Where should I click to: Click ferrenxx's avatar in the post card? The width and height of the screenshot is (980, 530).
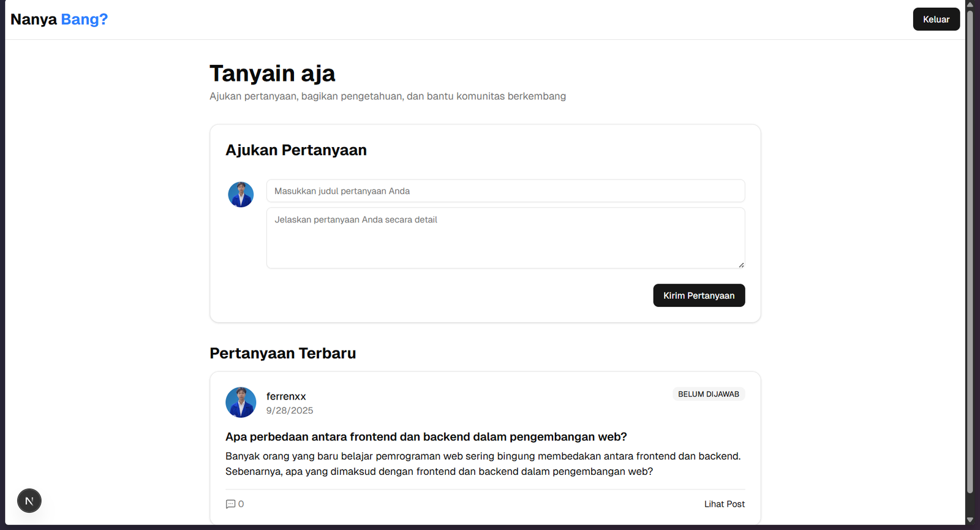[x=241, y=403]
